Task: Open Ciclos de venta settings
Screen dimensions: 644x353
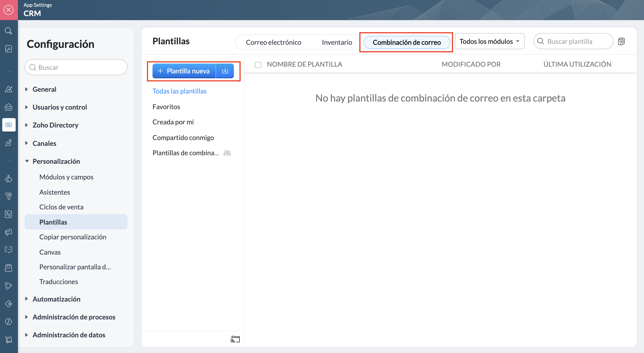Action: coord(61,207)
